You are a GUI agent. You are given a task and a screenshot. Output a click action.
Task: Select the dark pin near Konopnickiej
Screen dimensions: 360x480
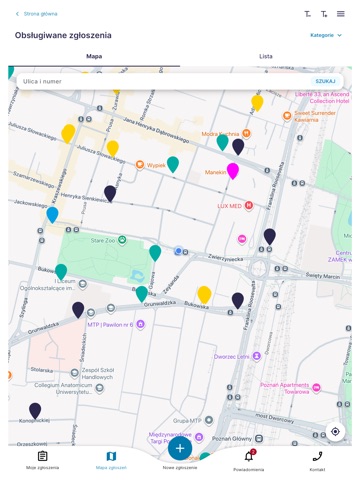[x=35, y=411]
